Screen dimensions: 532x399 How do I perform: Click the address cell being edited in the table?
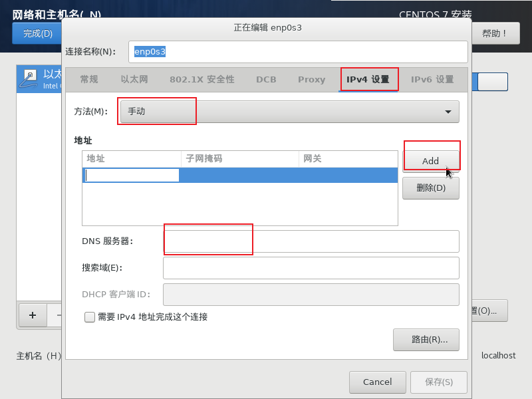pos(131,175)
